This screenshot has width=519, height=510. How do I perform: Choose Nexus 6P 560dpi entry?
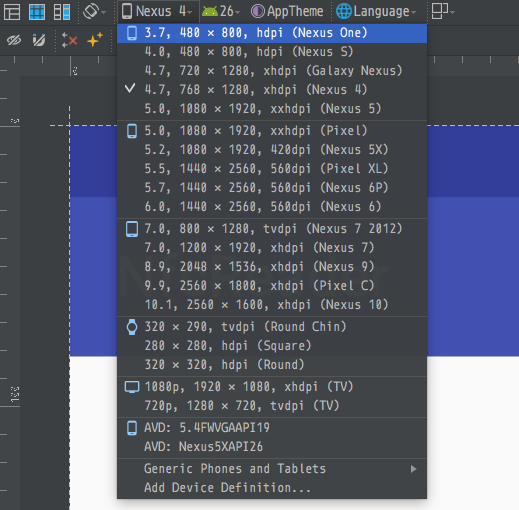pos(272,188)
